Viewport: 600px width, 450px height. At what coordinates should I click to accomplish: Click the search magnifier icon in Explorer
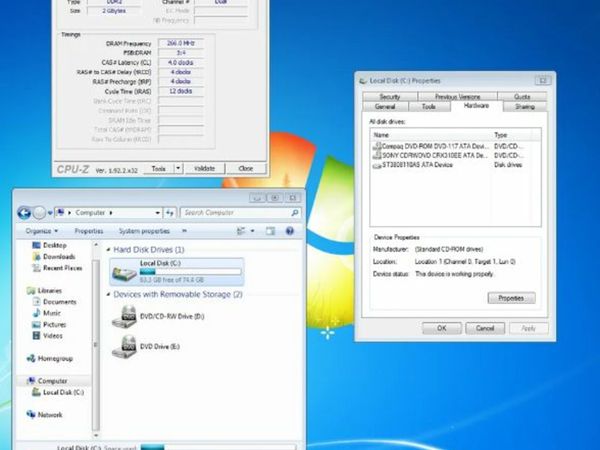tap(295, 213)
